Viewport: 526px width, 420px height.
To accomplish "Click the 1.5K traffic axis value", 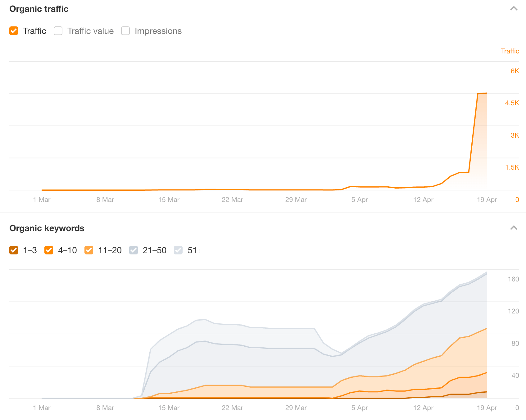I will [x=512, y=167].
